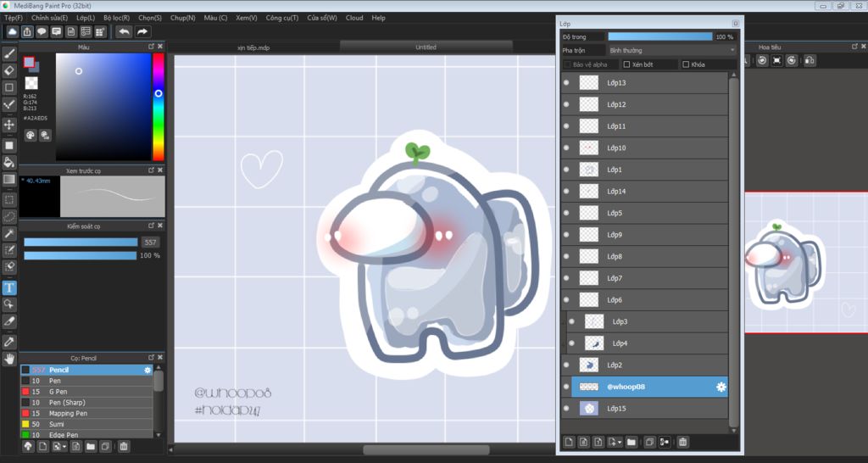Add brush folder in brush panel

[90, 446]
